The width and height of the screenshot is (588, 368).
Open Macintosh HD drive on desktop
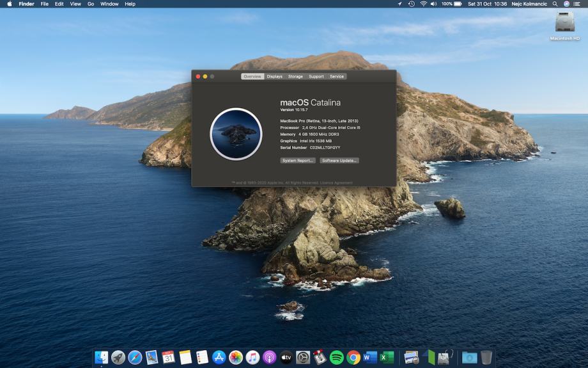coord(565,26)
